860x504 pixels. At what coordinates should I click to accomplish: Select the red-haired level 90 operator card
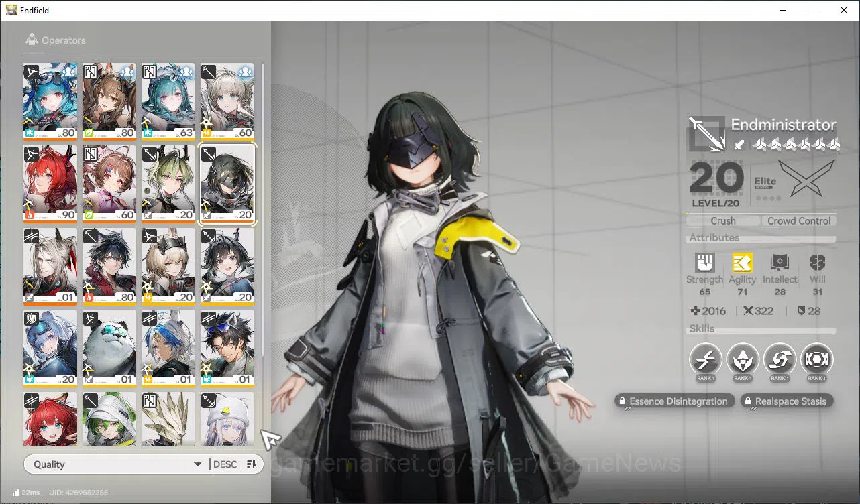tap(50, 184)
